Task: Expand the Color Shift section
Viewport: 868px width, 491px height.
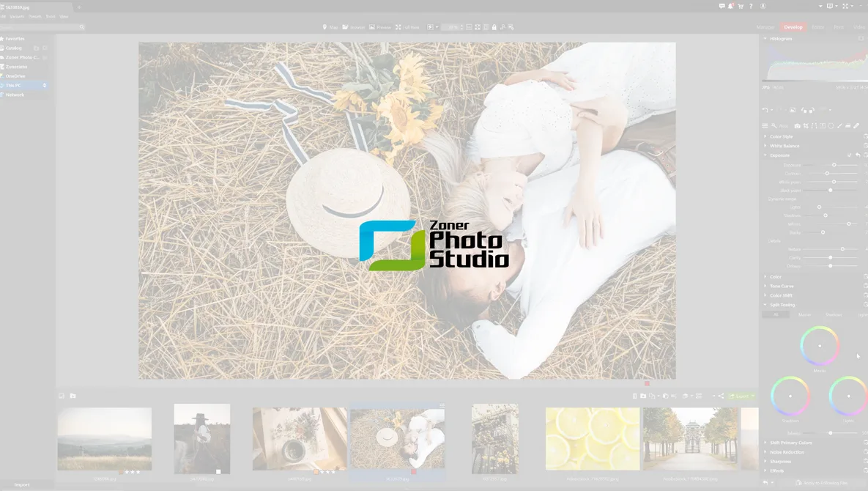Action: [x=781, y=295]
